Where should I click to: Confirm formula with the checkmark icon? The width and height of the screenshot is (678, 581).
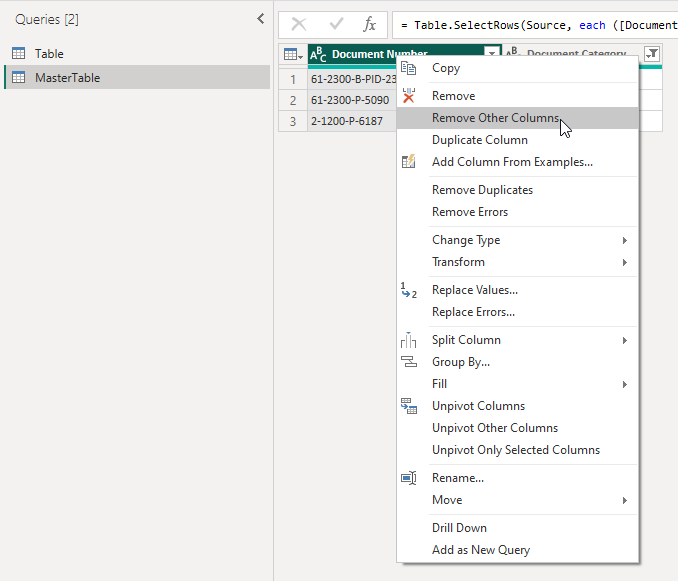pyautogui.click(x=336, y=24)
